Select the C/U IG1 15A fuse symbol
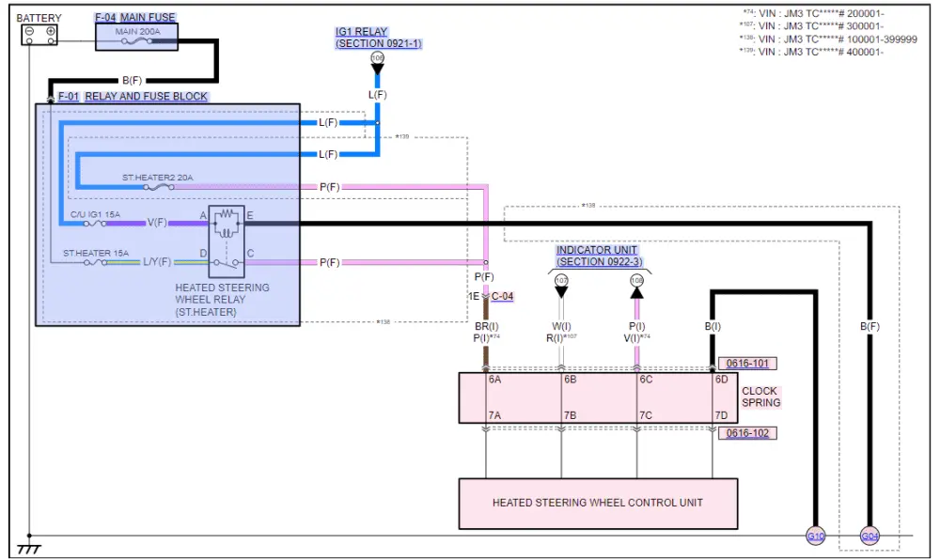940x560 pixels. (x=94, y=224)
